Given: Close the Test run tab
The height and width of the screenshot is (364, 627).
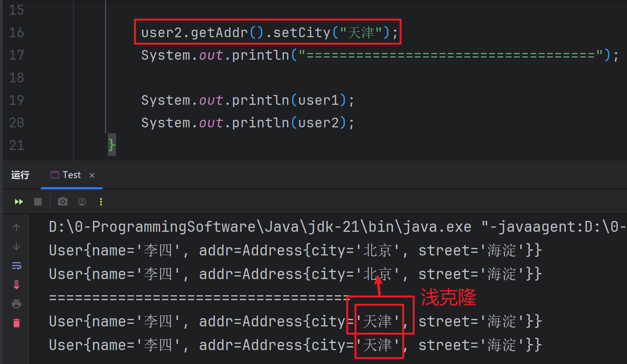Looking at the screenshot, I should [x=92, y=175].
